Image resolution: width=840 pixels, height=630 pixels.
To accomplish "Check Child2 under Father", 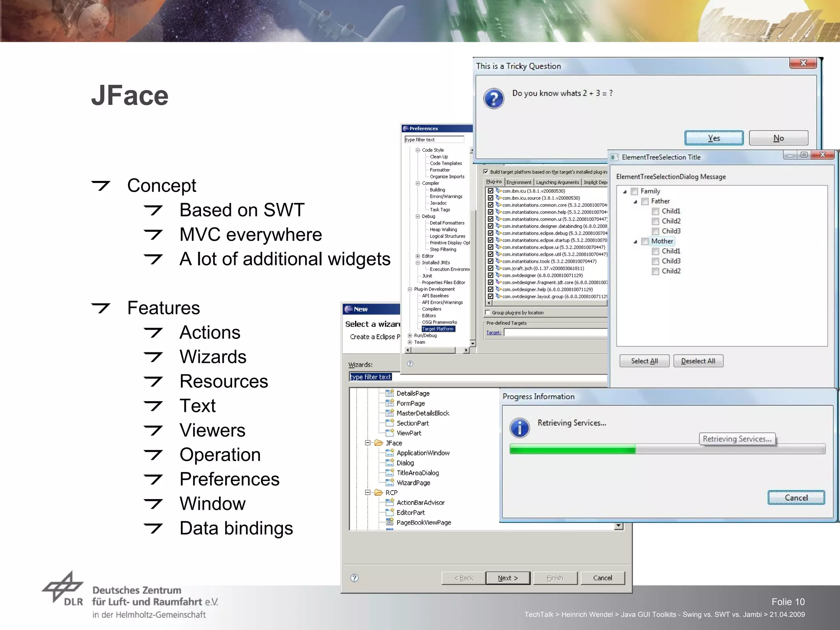I will pyautogui.click(x=655, y=221).
